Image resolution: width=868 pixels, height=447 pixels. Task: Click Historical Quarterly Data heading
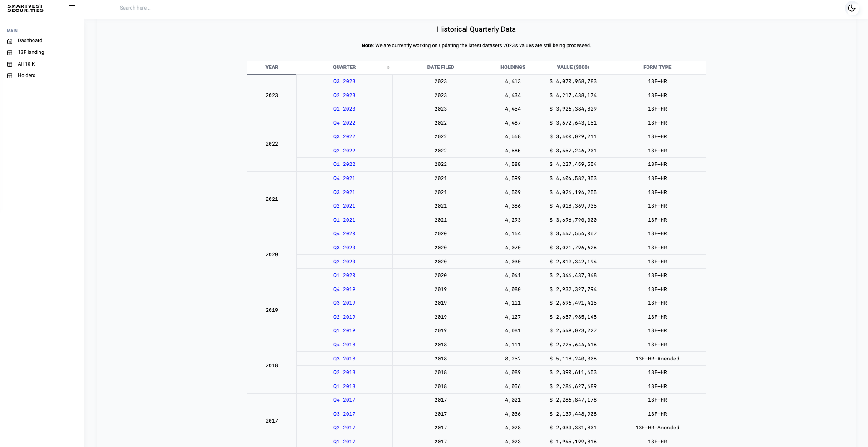tap(476, 29)
